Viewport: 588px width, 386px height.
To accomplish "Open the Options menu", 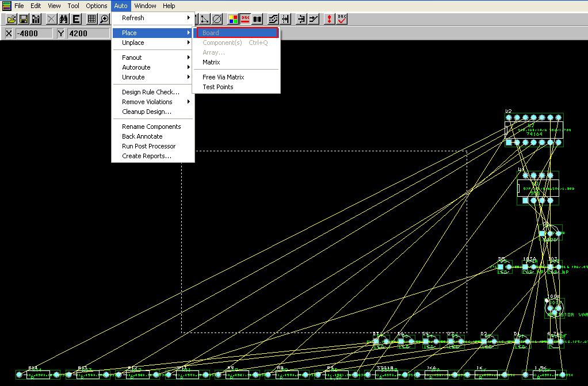I will coord(97,6).
